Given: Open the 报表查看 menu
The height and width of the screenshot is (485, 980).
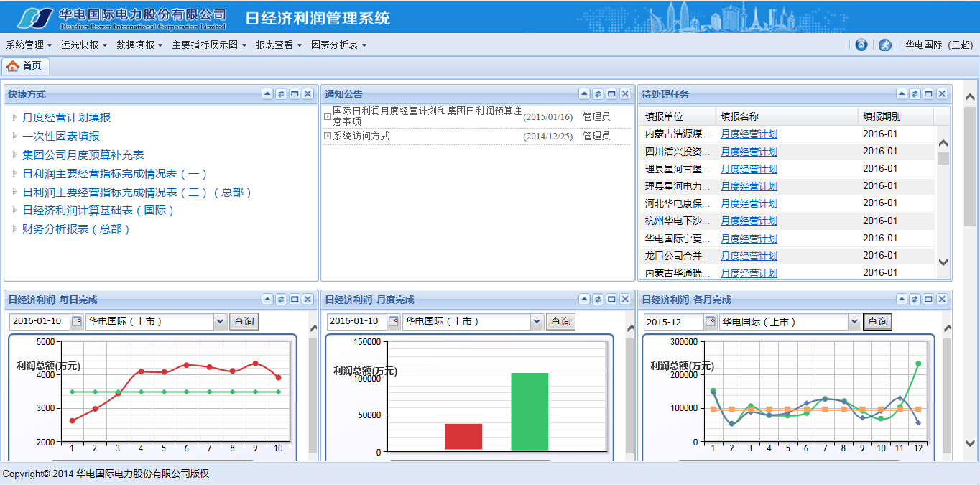Looking at the screenshot, I should tap(279, 45).
